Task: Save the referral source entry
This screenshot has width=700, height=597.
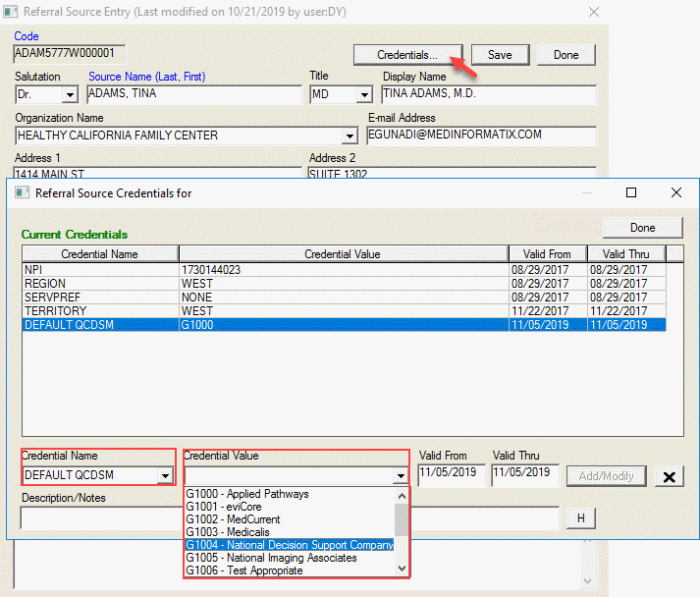Action: pyautogui.click(x=499, y=55)
